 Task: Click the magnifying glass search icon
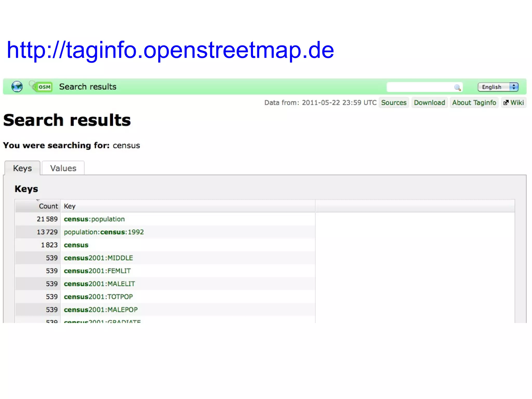pyautogui.click(x=457, y=88)
